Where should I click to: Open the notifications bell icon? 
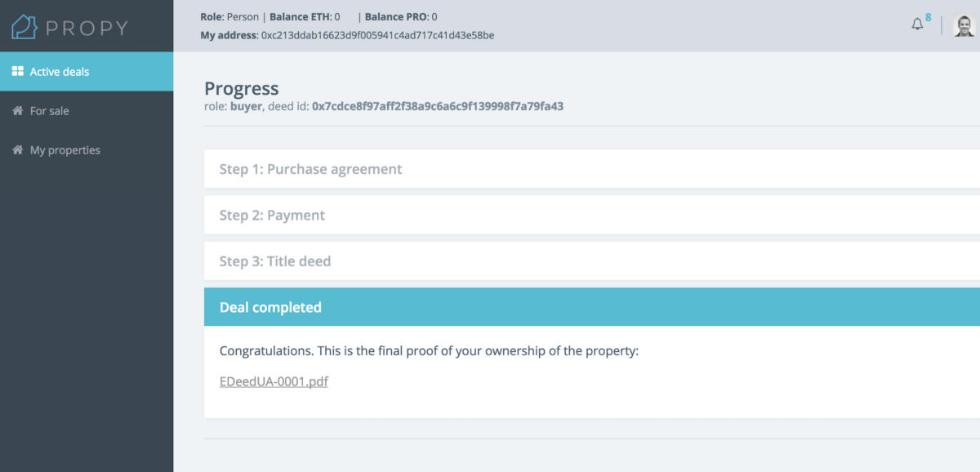(x=917, y=24)
